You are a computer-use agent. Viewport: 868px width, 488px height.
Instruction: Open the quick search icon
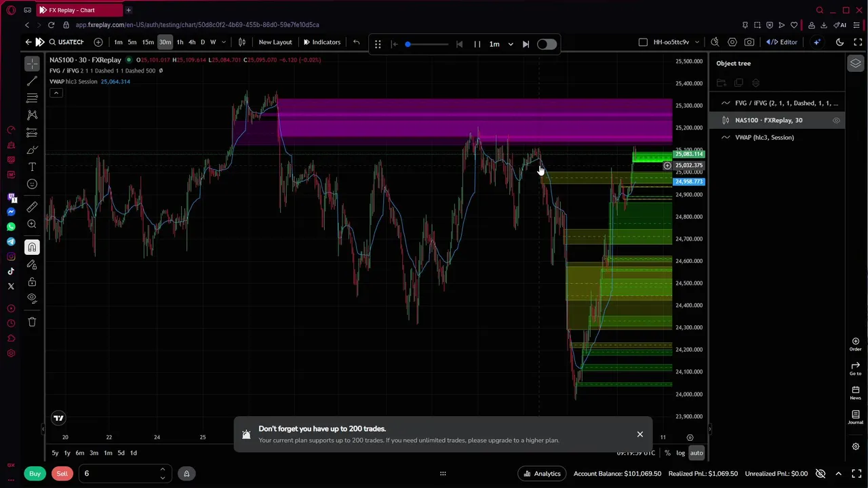pyautogui.click(x=715, y=42)
